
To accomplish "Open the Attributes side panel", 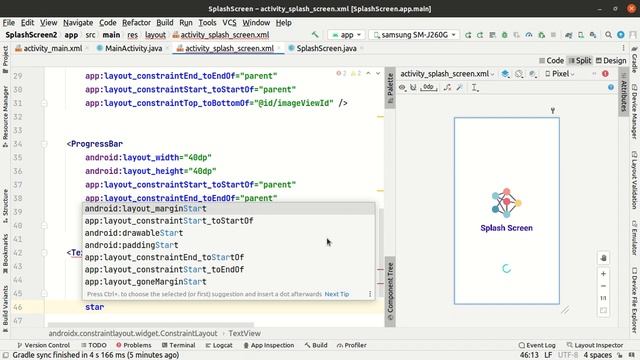I will click(624, 93).
